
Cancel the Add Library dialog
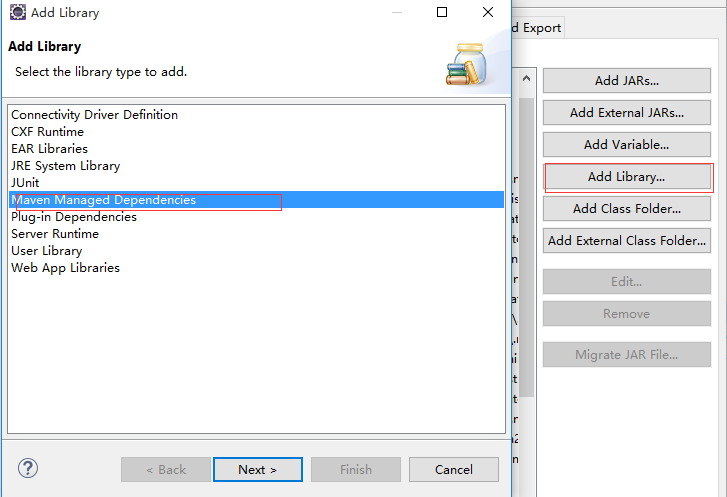tap(454, 470)
